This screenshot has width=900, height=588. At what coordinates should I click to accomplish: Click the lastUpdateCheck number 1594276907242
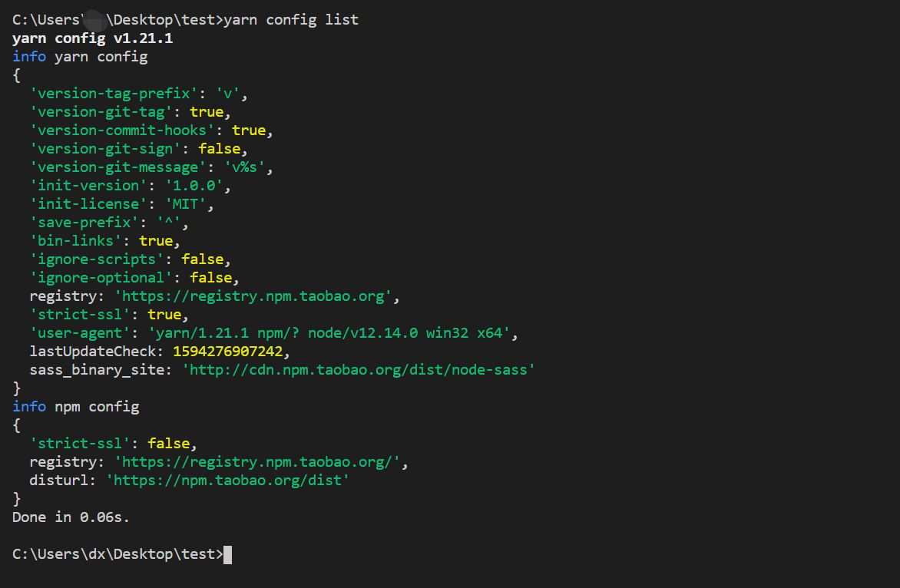(228, 352)
